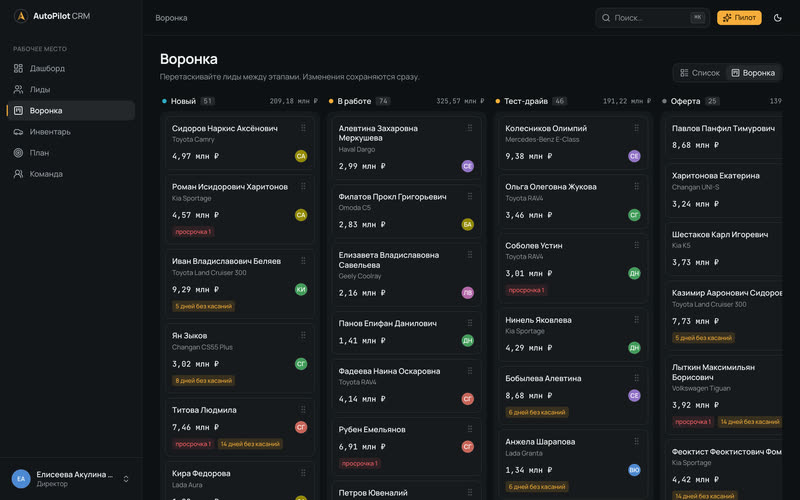Click БА avatar on Филатов Прокл card
800x500 pixels.
467,224
